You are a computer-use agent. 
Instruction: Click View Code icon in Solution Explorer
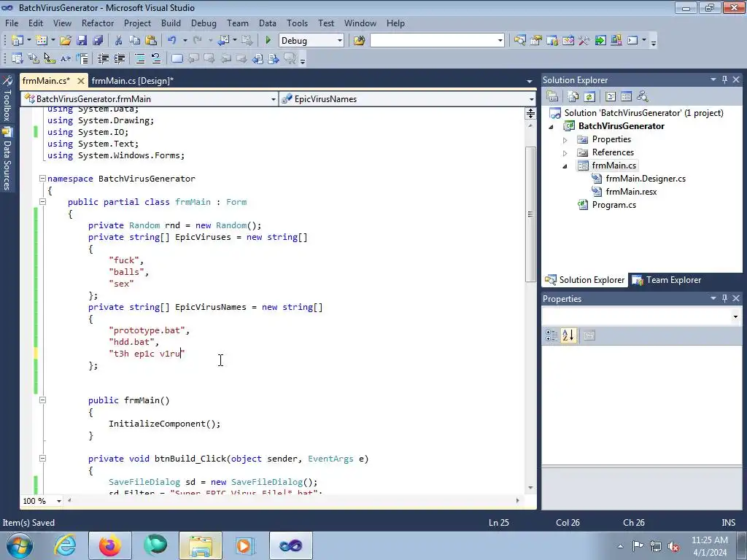611,97
